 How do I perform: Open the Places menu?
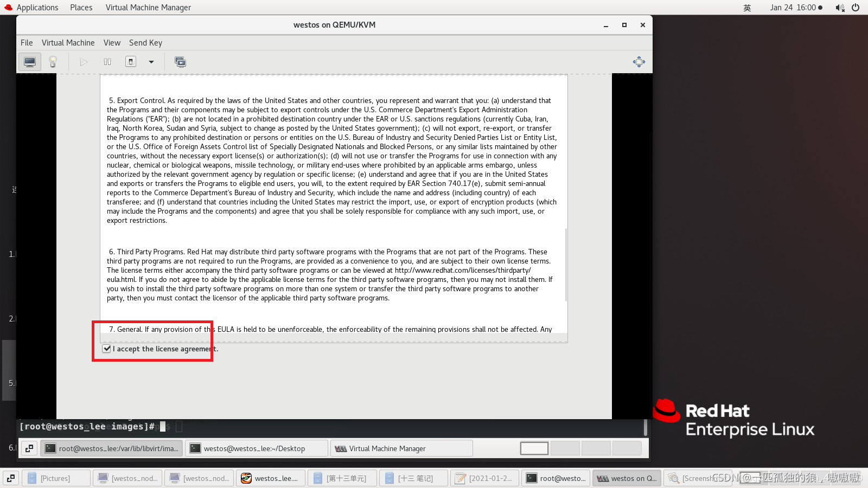point(81,8)
